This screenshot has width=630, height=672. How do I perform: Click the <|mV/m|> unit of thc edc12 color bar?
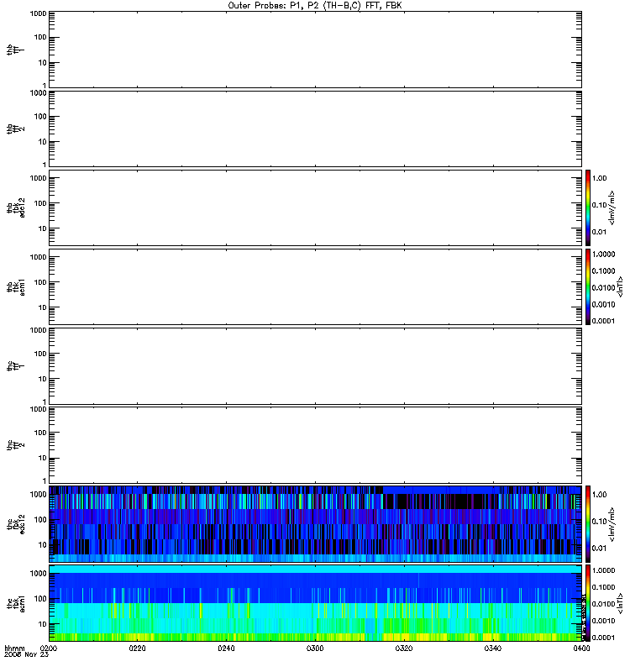pos(612,524)
